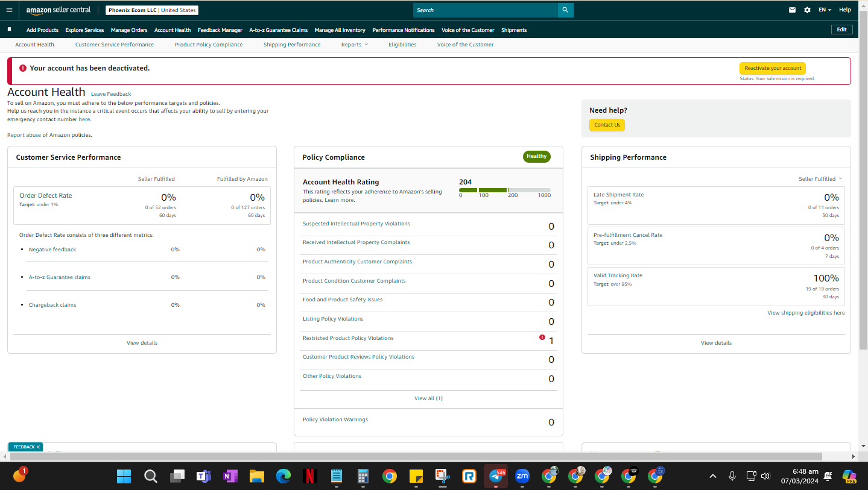This screenshot has height=490, width=868.
Task: Click the Reactivate your account button
Action: tap(773, 68)
